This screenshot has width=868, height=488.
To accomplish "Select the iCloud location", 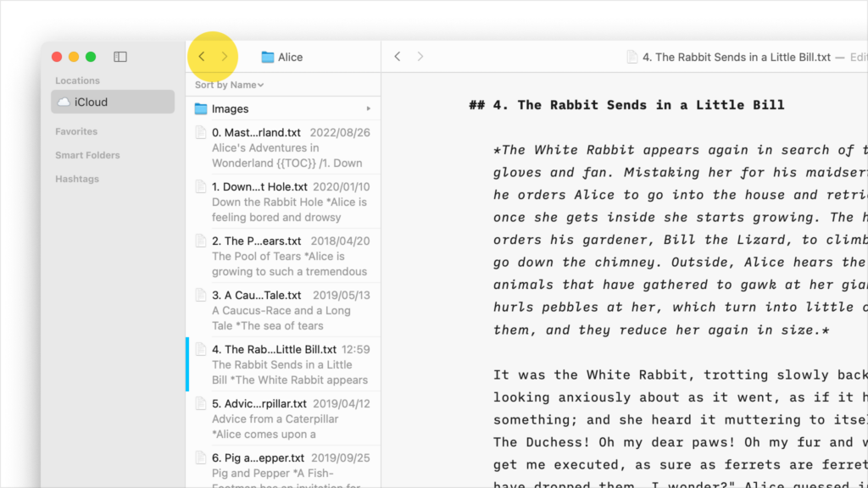I will pos(113,102).
